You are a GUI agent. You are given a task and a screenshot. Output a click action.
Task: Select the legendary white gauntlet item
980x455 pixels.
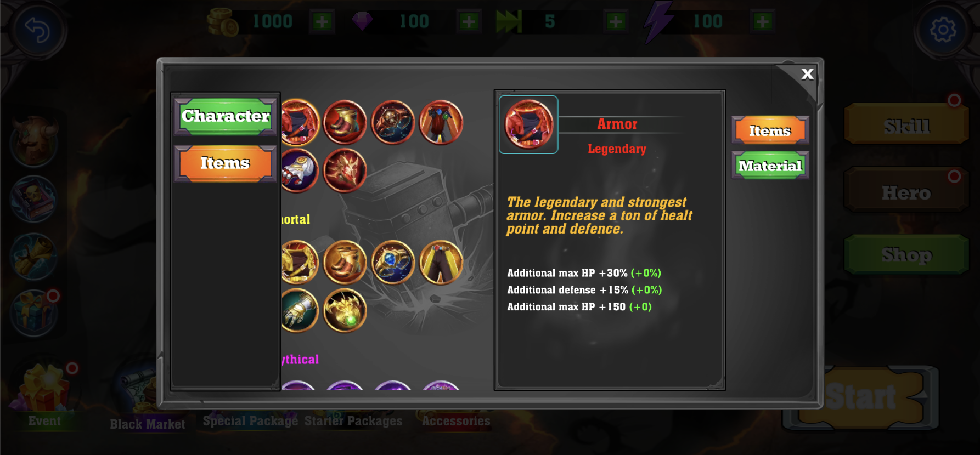coord(299,170)
